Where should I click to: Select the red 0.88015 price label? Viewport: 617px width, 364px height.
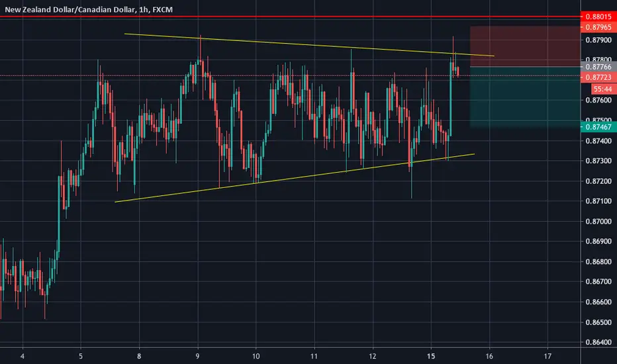point(598,17)
